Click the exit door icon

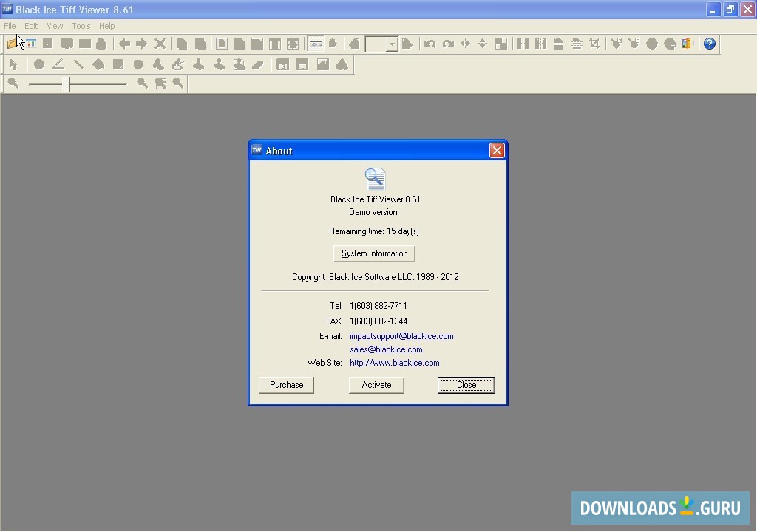[687, 44]
